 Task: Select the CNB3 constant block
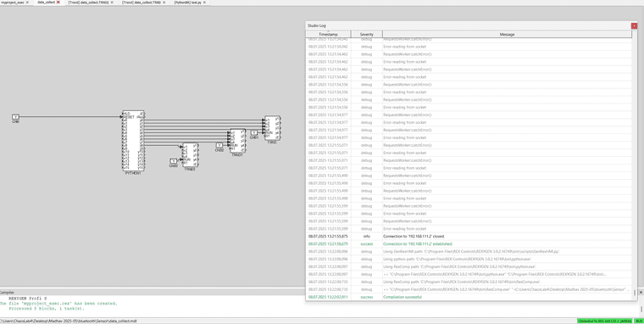click(174, 161)
